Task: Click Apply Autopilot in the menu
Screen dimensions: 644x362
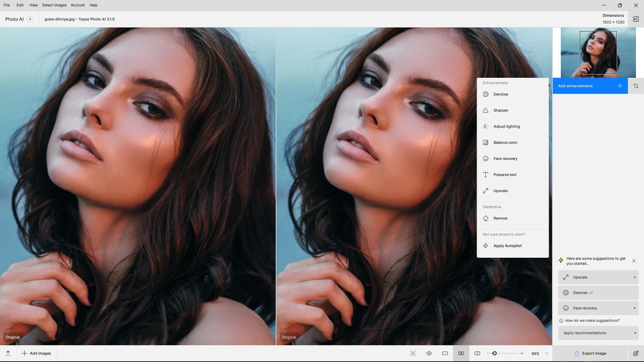Action: click(x=513, y=246)
